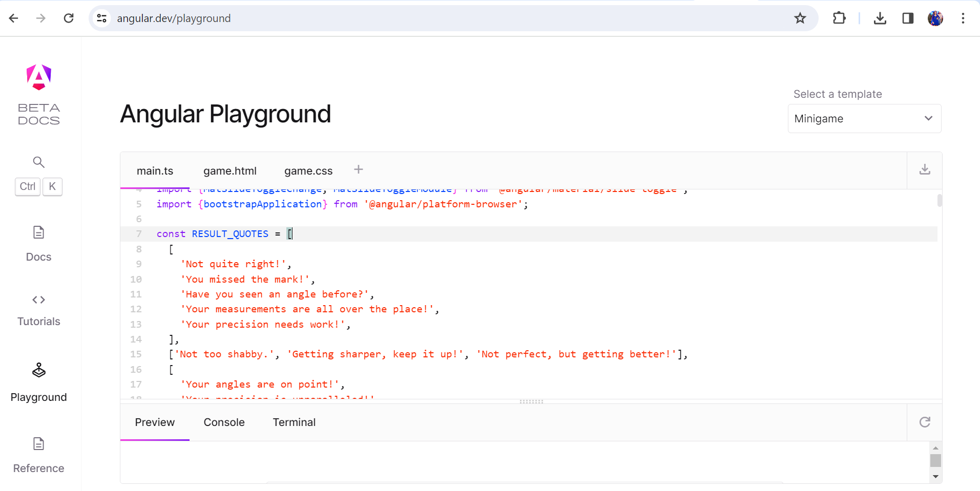Click the preview pane scrollbar thumb

[935, 460]
